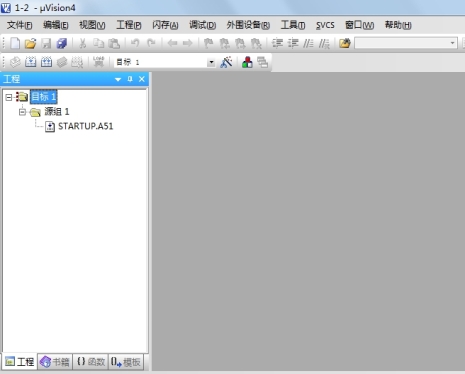Click the find text combo box
The width and height of the screenshot is (465, 374).
[x=406, y=43]
